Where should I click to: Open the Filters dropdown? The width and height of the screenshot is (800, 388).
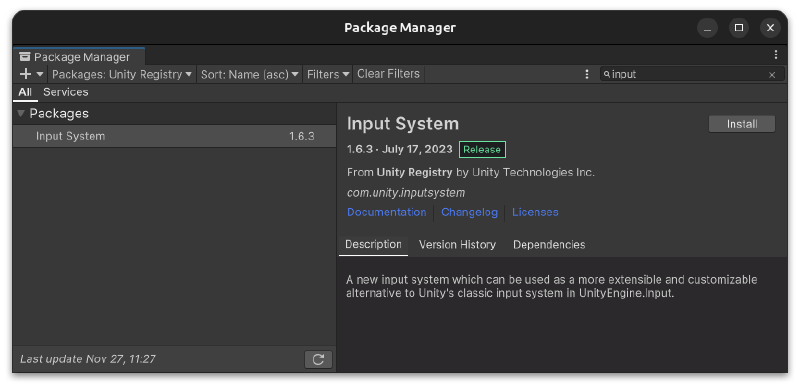point(328,74)
